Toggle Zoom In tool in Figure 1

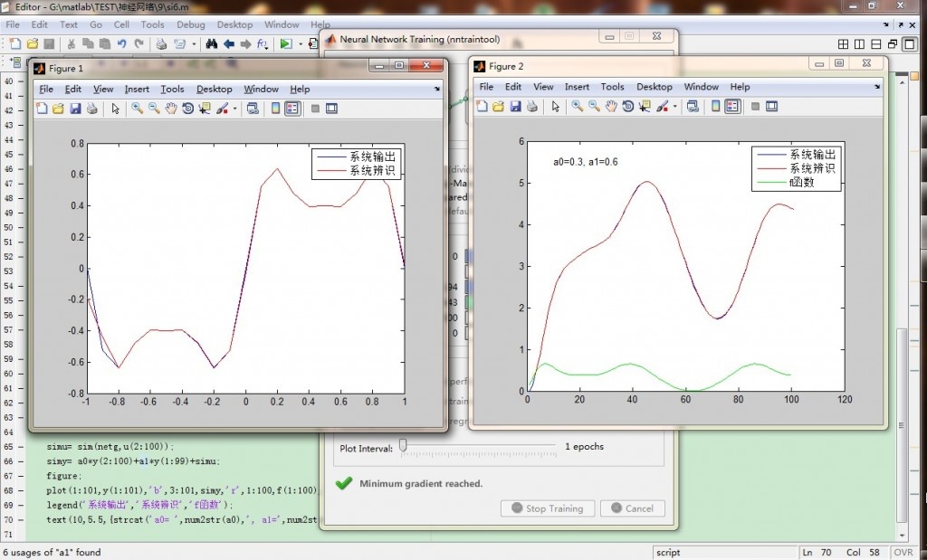(138, 109)
